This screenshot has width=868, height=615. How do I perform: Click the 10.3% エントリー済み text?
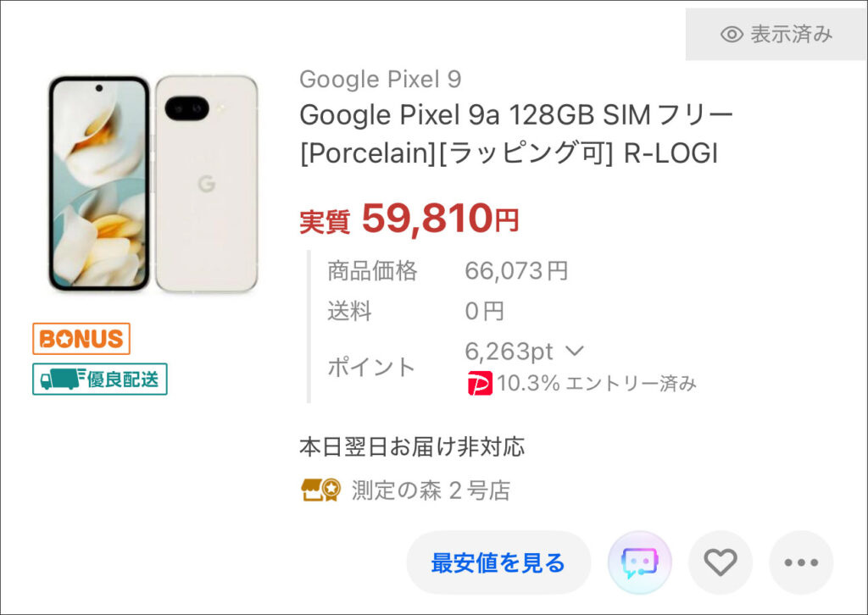596,383
